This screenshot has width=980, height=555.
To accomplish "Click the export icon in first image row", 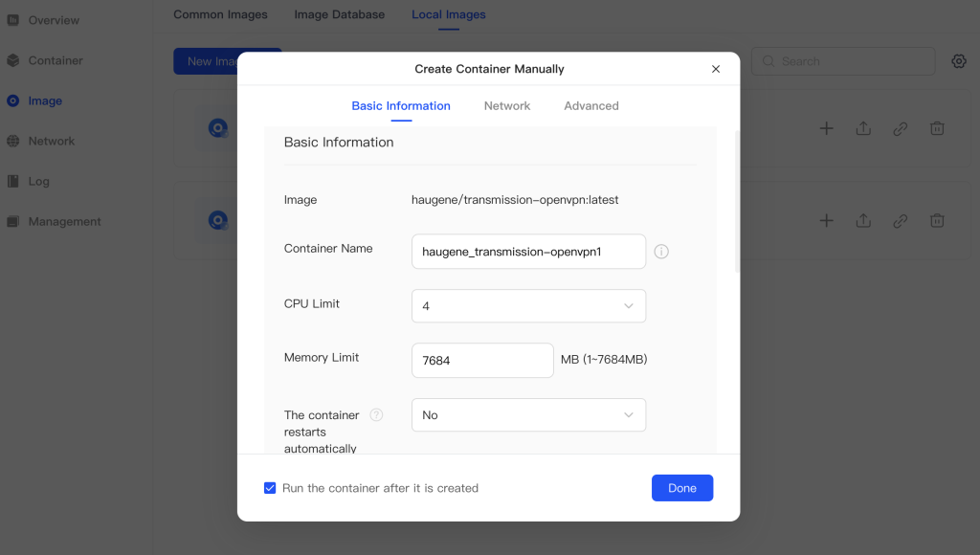I will point(863,128).
